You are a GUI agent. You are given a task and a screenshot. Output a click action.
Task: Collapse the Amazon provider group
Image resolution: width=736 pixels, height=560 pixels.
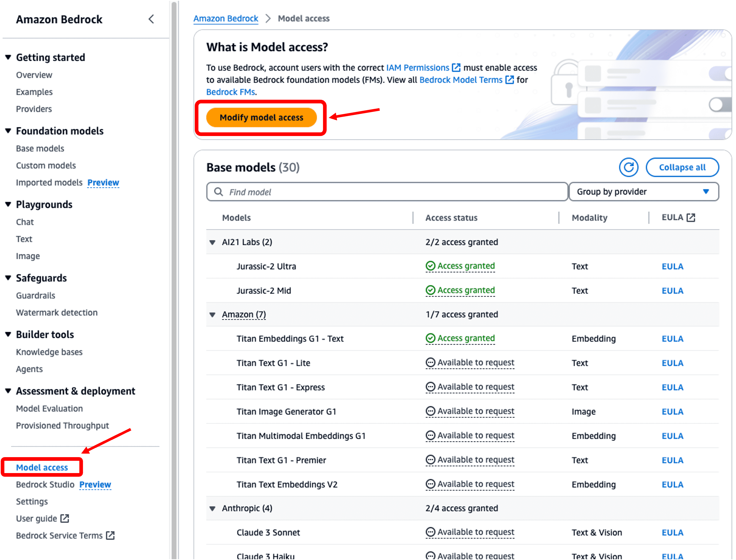coord(212,315)
